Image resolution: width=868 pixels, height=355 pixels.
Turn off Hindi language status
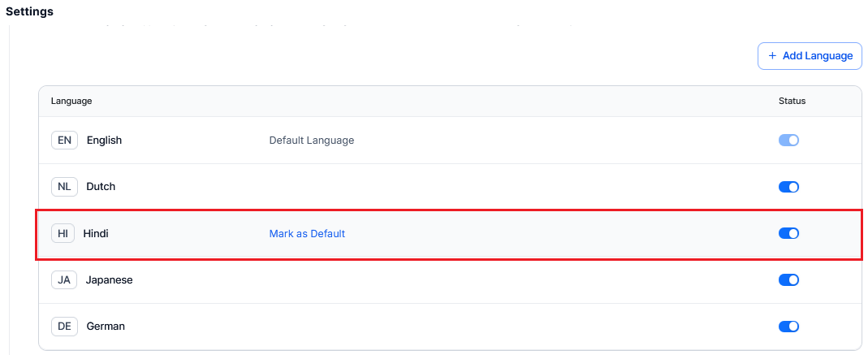[788, 233]
